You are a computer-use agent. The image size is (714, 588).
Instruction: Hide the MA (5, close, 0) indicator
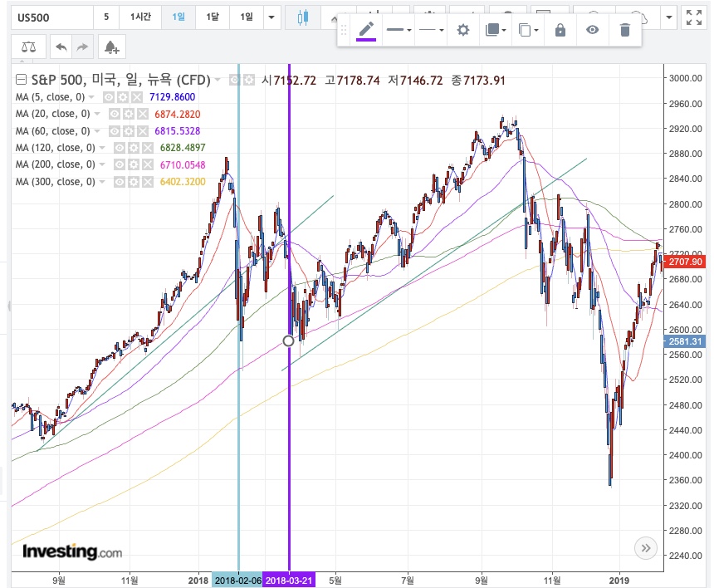tap(109, 97)
